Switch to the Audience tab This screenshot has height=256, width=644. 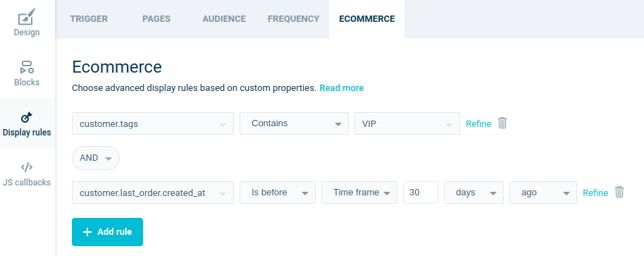tap(224, 19)
